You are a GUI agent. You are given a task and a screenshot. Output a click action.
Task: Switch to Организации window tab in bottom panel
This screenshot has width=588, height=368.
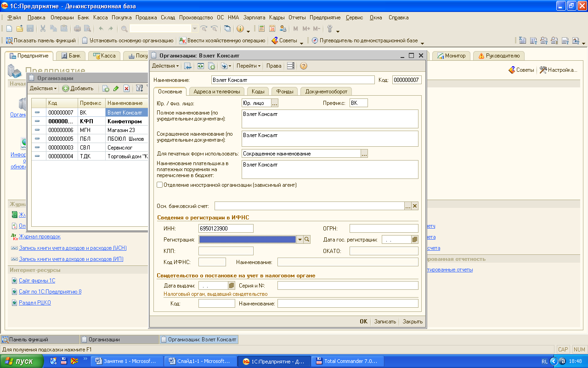(x=119, y=339)
